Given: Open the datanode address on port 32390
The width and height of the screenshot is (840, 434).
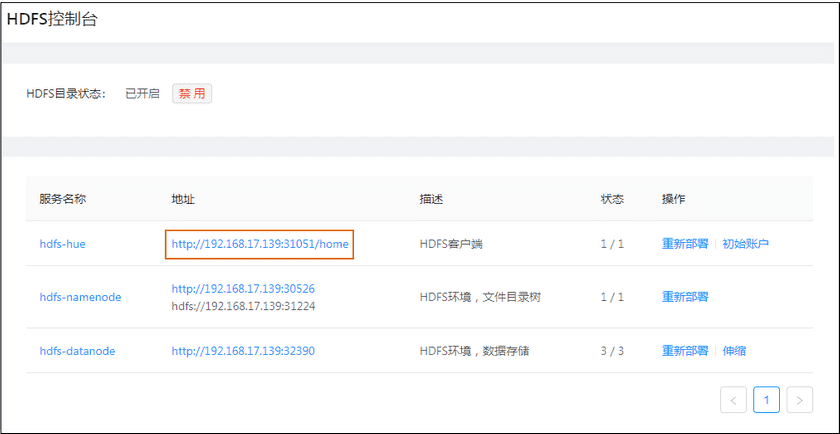Looking at the screenshot, I should [x=243, y=351].
